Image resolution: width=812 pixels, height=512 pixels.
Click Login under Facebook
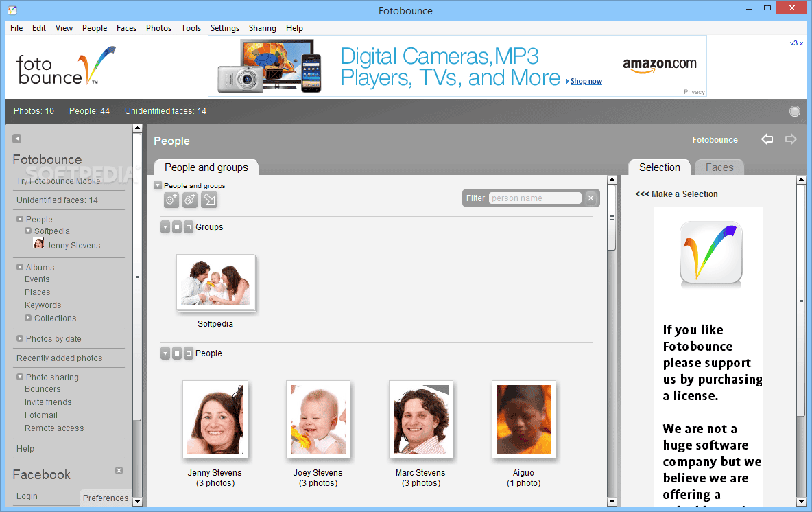(27, 496)
